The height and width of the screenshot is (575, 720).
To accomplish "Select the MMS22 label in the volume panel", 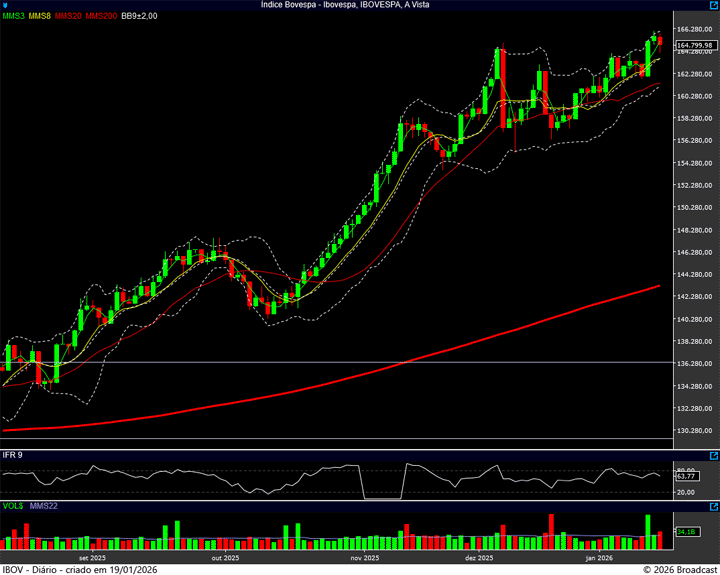I will point(43,507).
